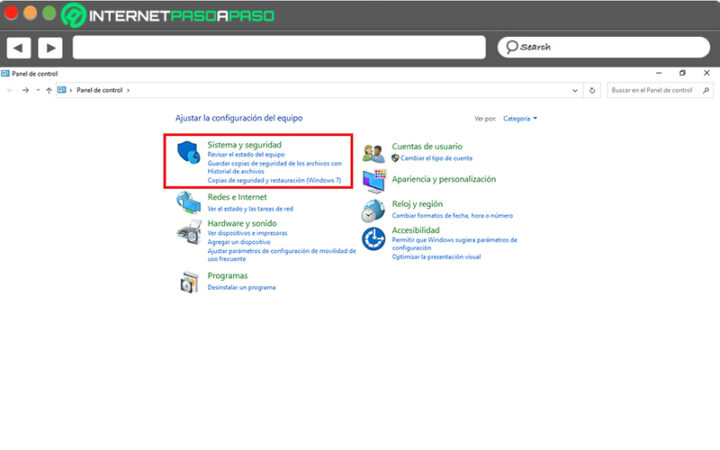Expand the Categoría view dropdown
The height and width of the screenshot is (450, 720).
click(x=520, y=118)
